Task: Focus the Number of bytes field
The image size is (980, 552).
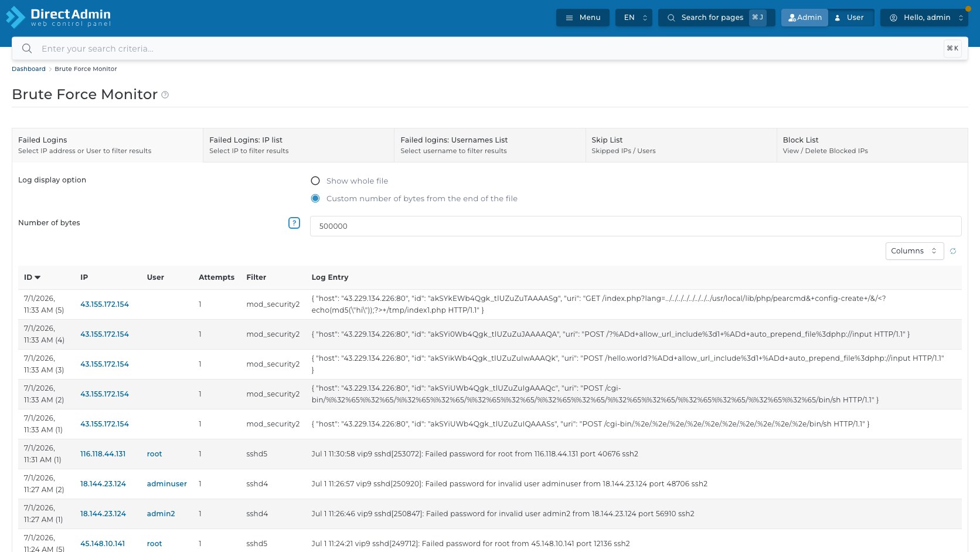Action: pos(635,226)
